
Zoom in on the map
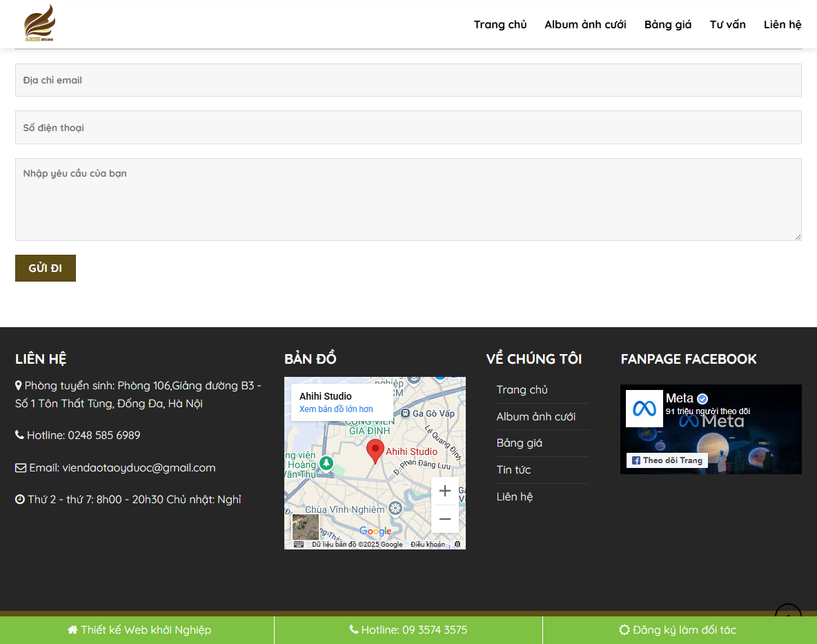[x=444, y=491]
